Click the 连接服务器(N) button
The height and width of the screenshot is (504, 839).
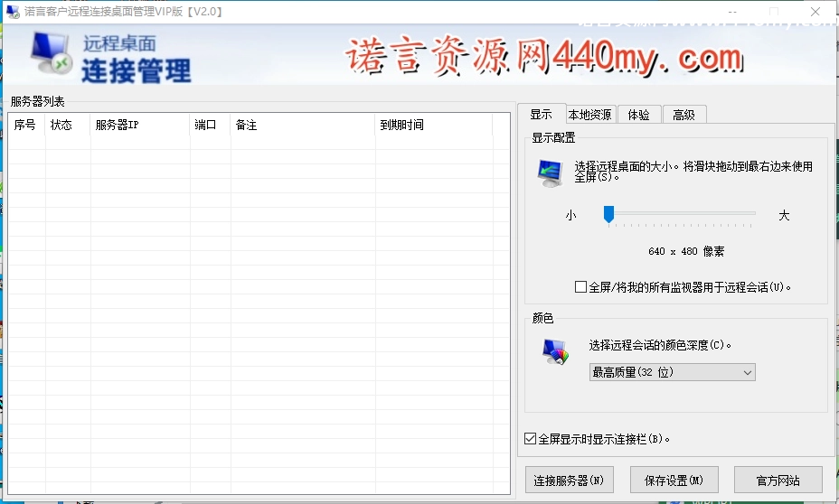(x=569, y=481)
